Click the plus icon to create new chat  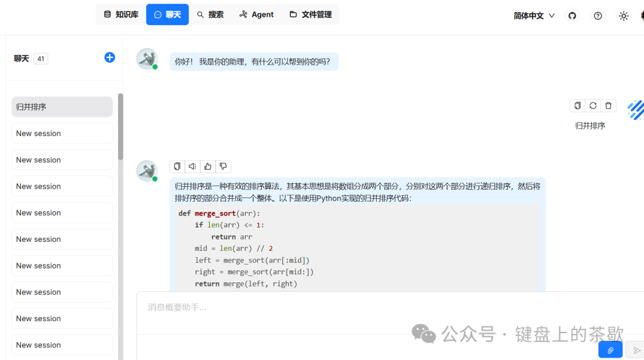pos(110,57)
